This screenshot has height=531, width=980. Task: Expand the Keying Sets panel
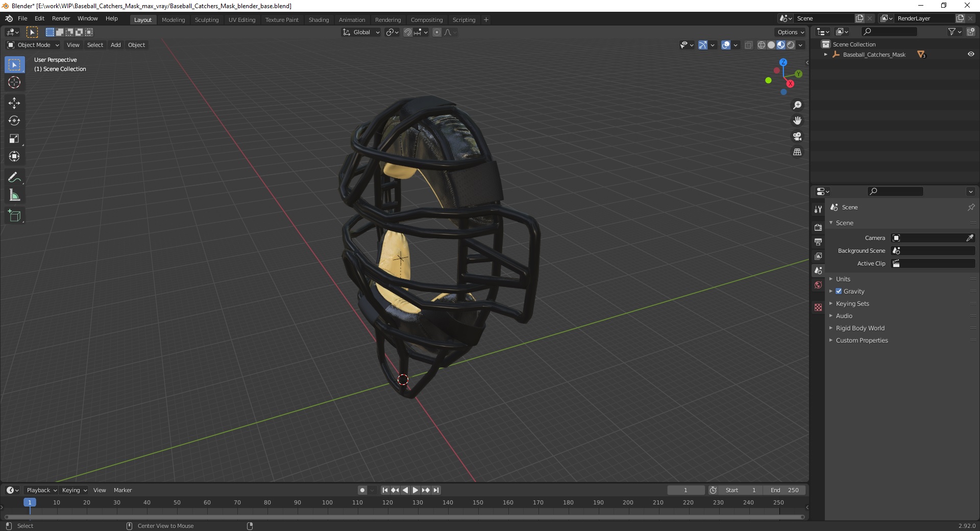point(852,303)
